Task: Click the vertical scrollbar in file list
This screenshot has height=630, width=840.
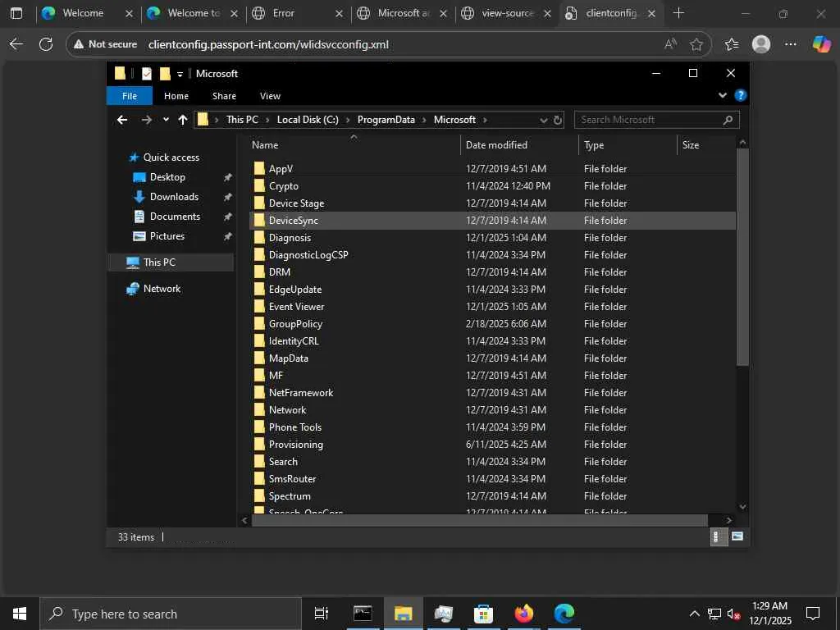Action: click(x=742, y=257)
